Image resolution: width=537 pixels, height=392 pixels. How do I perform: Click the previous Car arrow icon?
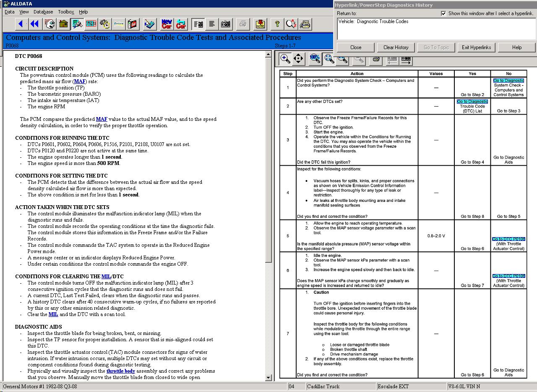pyautogui.click(x=180, y=24)
